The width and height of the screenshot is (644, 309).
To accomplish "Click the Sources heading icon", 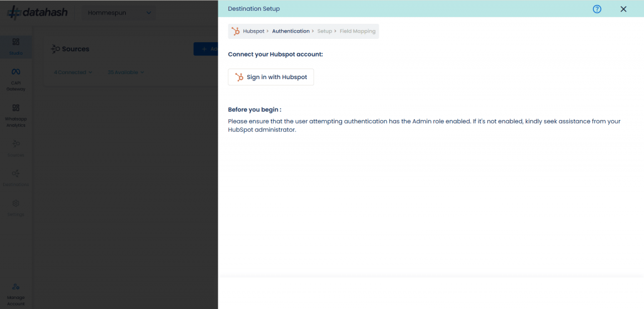I will (55, 49).
